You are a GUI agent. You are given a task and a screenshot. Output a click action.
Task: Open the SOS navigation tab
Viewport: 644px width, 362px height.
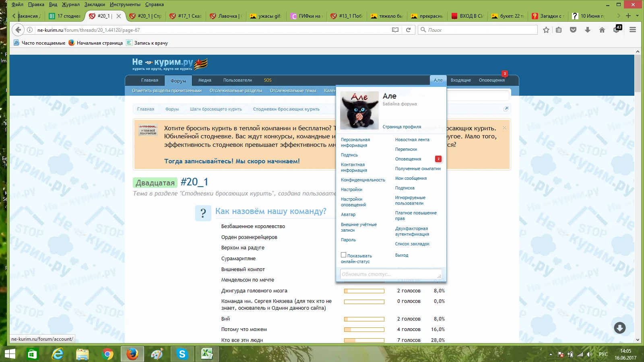(x=268, y=80)
